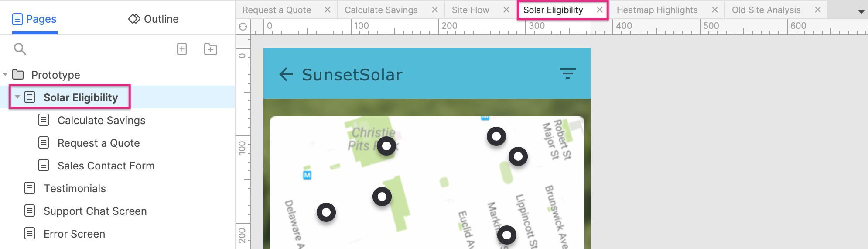
Task: Click the back arrow in SunsetSolar header
Action: (x=286, y=74)
